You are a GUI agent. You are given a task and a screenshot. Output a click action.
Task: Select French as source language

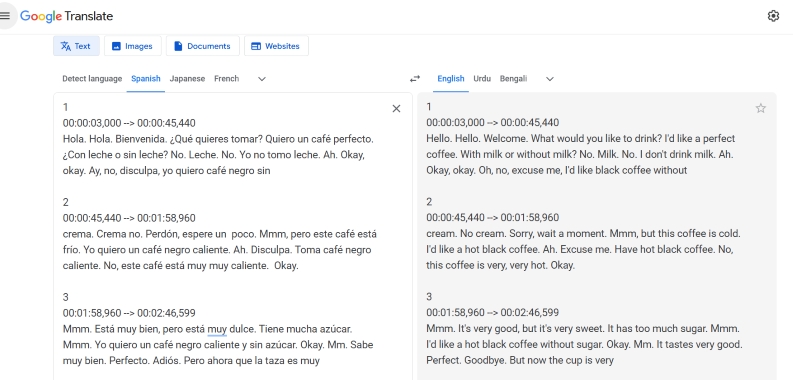coord(227,78)
